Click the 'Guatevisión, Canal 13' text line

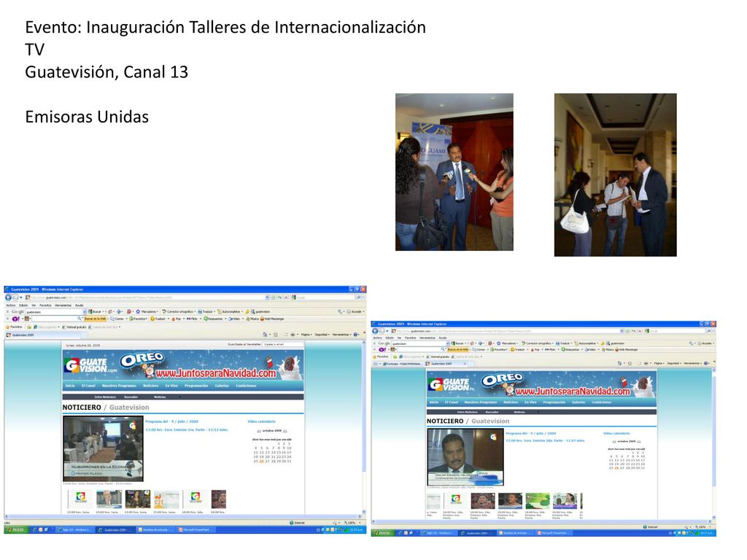point(107,72)
